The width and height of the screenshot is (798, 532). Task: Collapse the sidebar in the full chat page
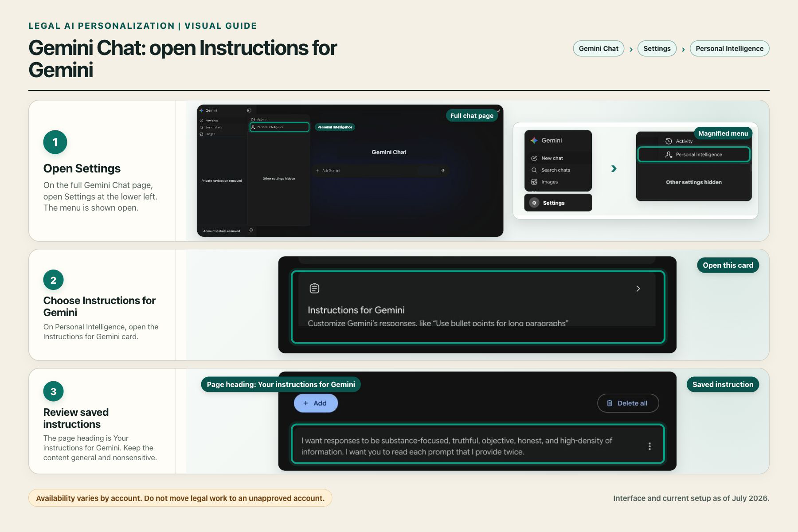tap(249, 110)
